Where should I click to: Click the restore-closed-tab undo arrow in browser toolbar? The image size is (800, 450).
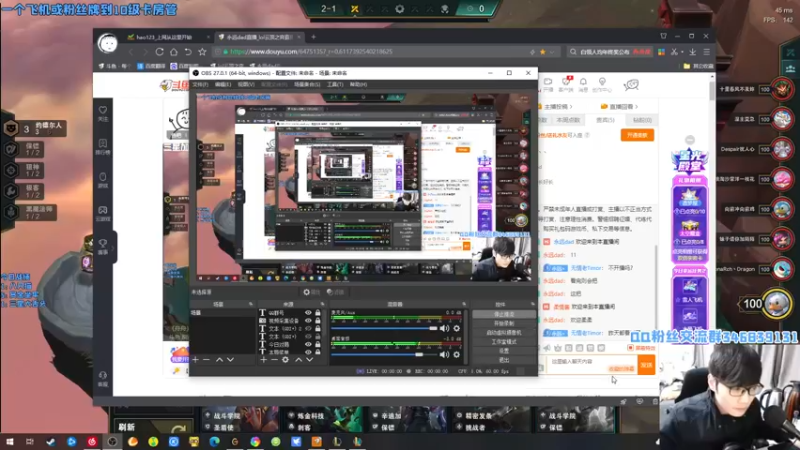(x=188, y=52)
